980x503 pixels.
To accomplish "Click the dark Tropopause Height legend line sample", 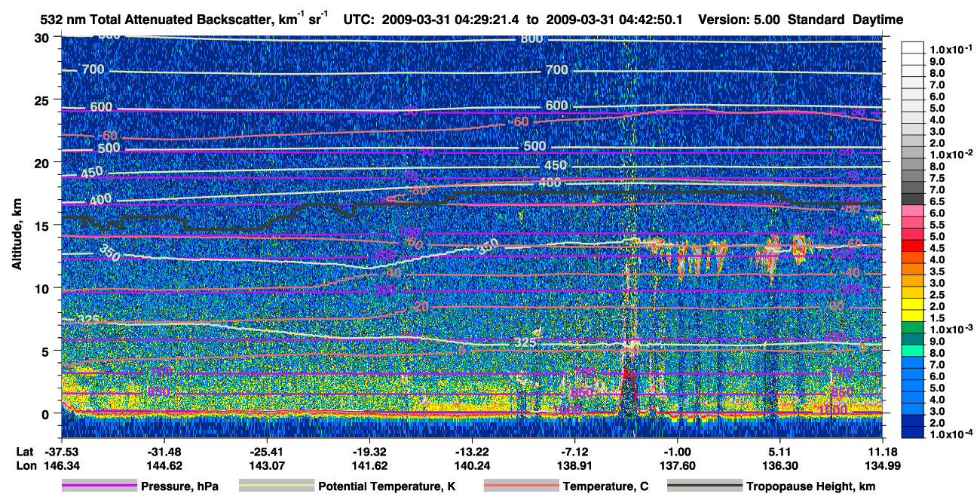I will pyautogui.click(x=705, y=486).
